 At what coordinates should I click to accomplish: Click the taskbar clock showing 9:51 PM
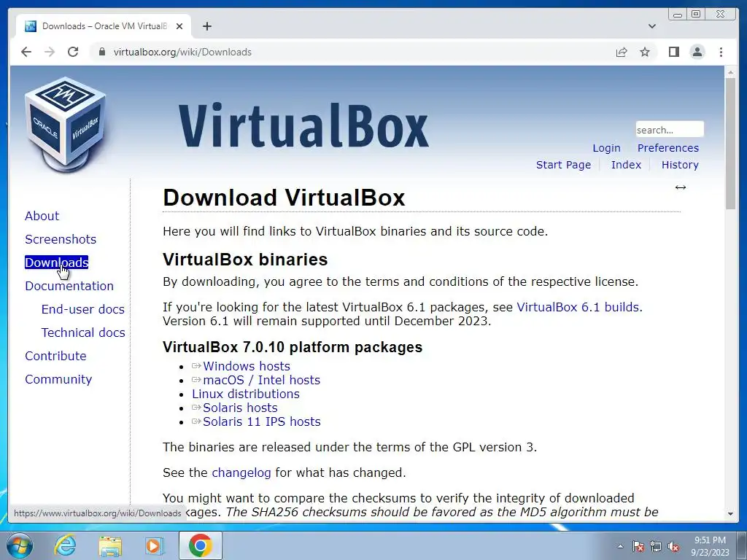click(x=710, y=546)
